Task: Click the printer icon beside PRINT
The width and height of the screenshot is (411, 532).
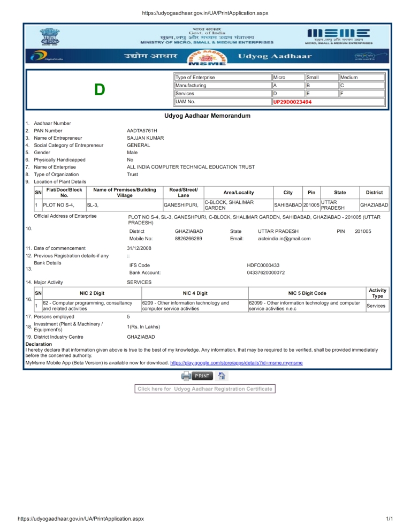Action: pos(186,375)
